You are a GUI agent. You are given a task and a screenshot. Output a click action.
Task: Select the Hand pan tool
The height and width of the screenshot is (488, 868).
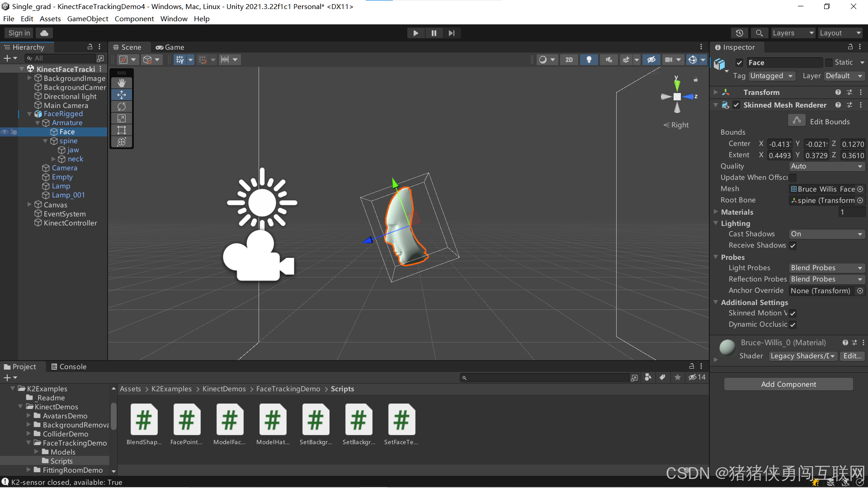121,83
